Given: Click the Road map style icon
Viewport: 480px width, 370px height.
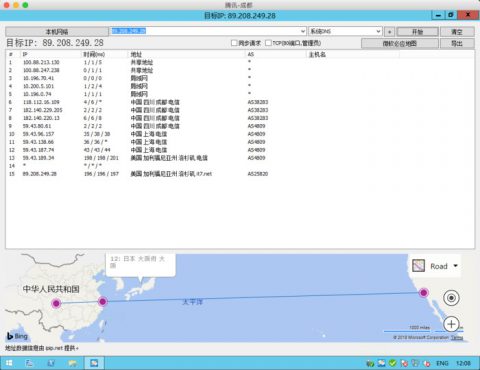Looking at the screenshot, I should (419, 266).
